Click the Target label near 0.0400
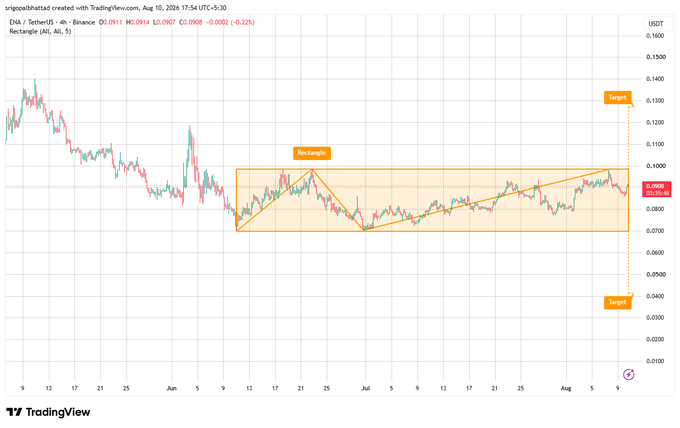This screenshot has height=428, width=680. tap(617, 302)
